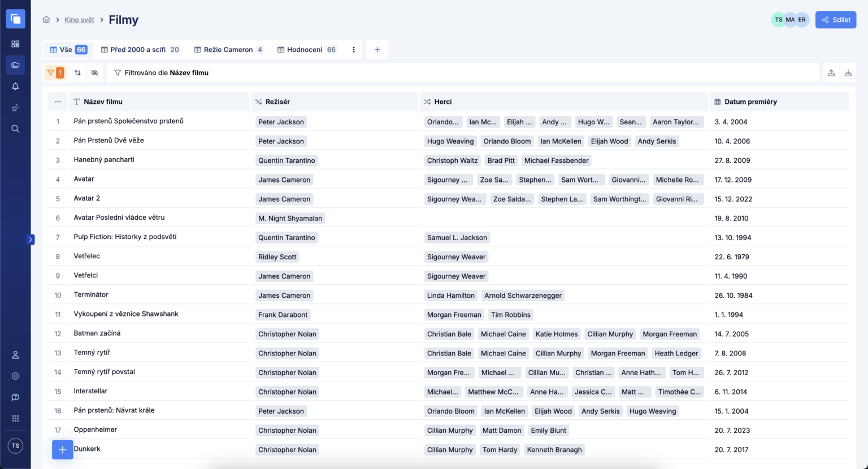Open the three-dot view options menu
Image resolution: width=868 pixels, height=469 pixels.
354,50
